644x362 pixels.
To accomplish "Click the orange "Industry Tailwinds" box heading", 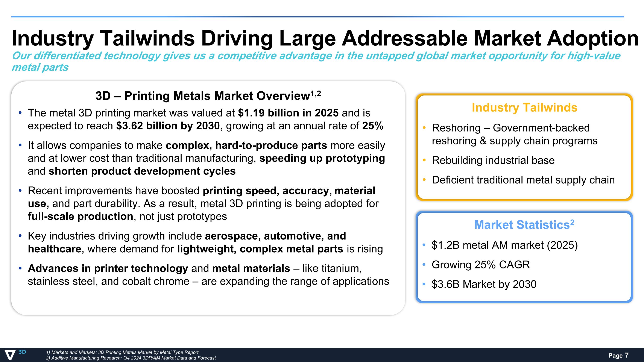I will tap(524, 108).
